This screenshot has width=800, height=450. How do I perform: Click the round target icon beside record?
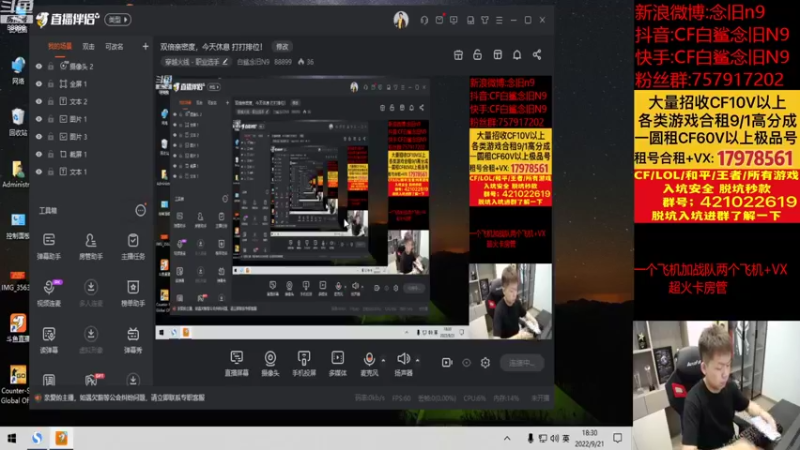click(x=466, y=362)
